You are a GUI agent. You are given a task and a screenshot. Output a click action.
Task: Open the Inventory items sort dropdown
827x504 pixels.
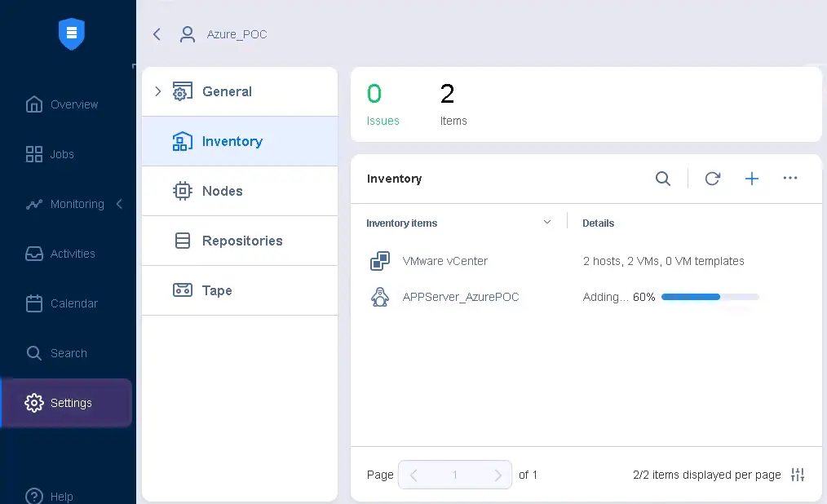coord(547,222)
